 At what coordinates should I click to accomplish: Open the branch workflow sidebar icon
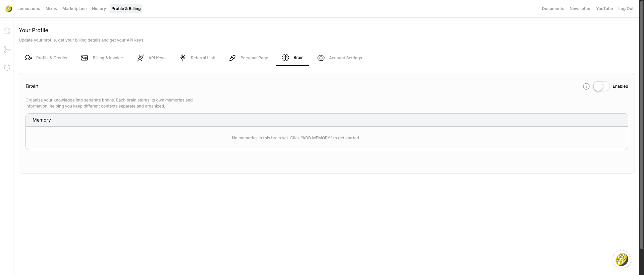(7, 50)
